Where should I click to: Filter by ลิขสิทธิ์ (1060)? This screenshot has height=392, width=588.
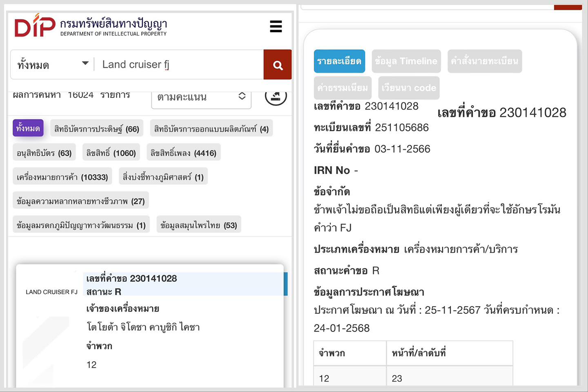tap(111, 153)
